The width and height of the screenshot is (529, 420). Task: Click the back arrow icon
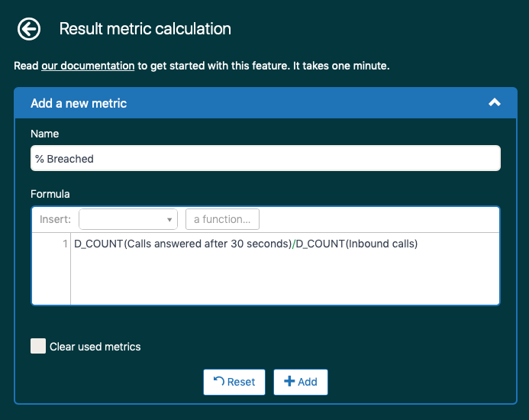(28, 30)
